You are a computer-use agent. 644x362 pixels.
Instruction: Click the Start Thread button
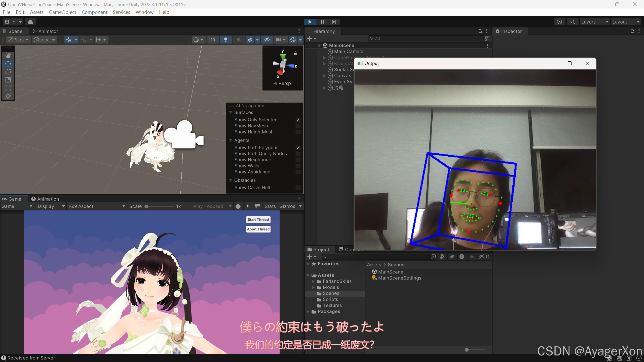(x=258, y=219)
